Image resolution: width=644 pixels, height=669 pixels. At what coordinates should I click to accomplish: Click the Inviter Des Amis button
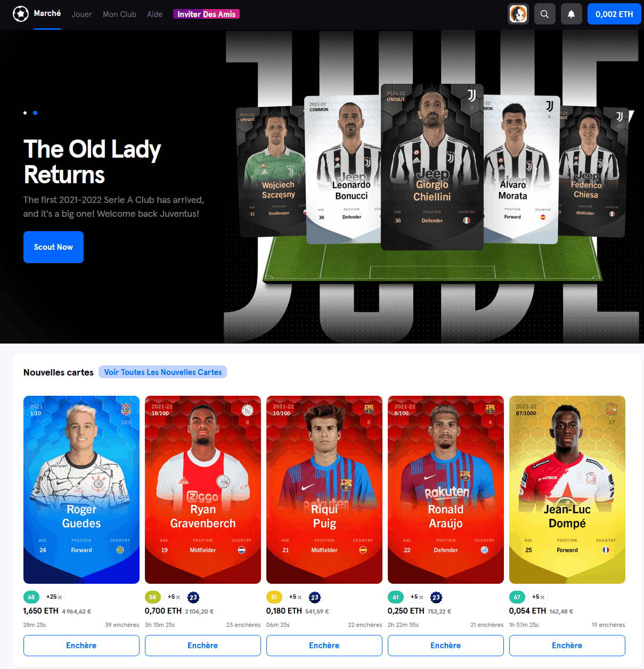click(x=206, y=14)
